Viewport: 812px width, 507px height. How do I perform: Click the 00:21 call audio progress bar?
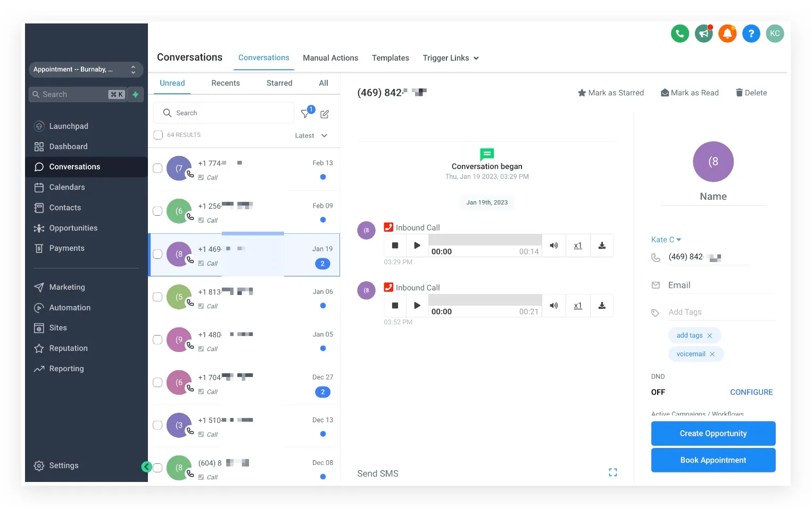pos(485,300)
